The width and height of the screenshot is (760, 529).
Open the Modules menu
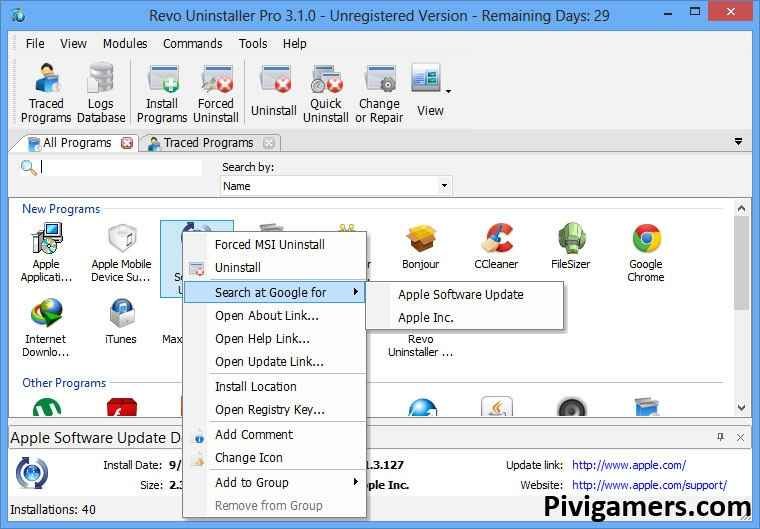pos(125,43)
